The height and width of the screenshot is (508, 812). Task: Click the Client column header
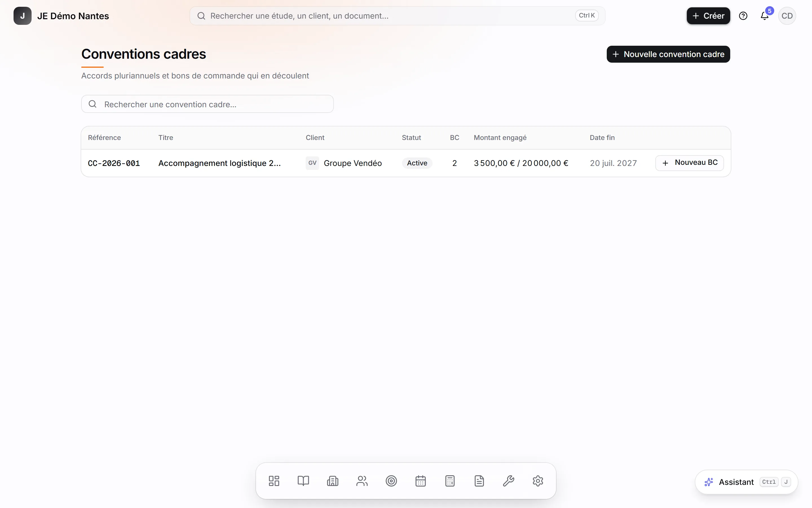315,138
